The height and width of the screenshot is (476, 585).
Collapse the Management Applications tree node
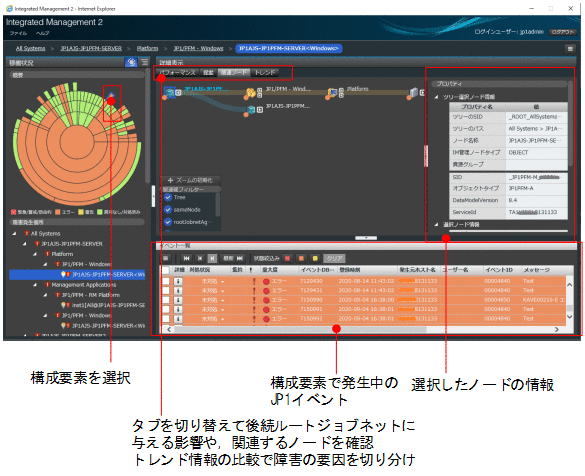35,285
